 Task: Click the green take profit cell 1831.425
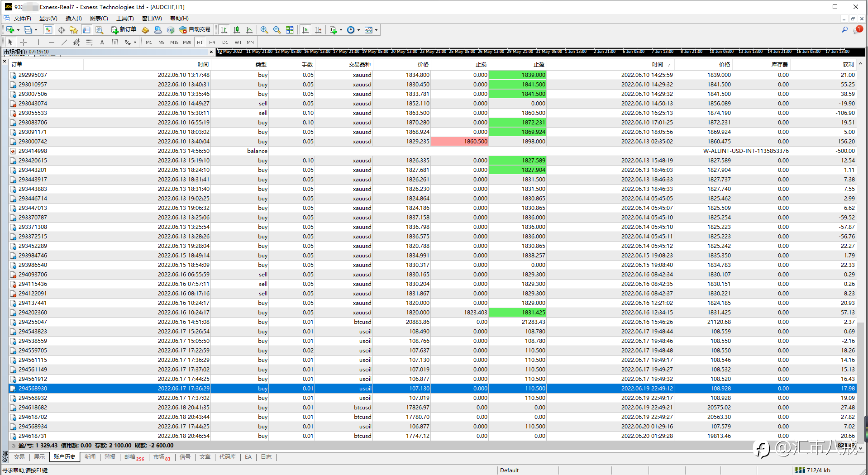click(x=517, y=313)
